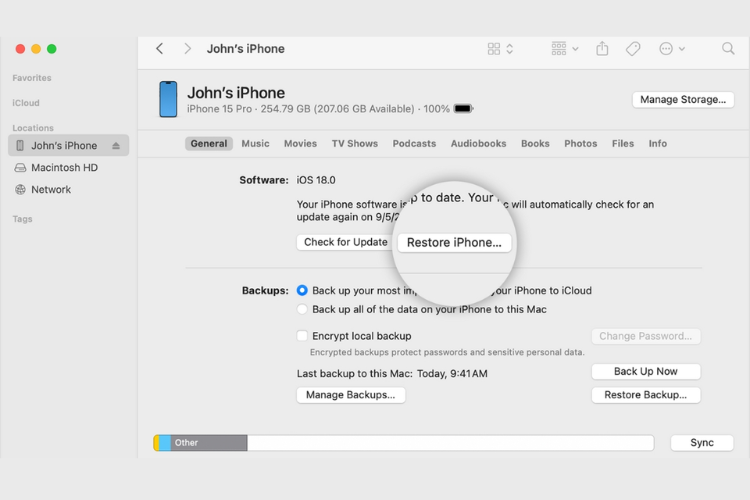Image resolution: width=750 pixels, height=500 pixels.
Task: Click Manage Backups button
Action: click(x=351, y=395)
